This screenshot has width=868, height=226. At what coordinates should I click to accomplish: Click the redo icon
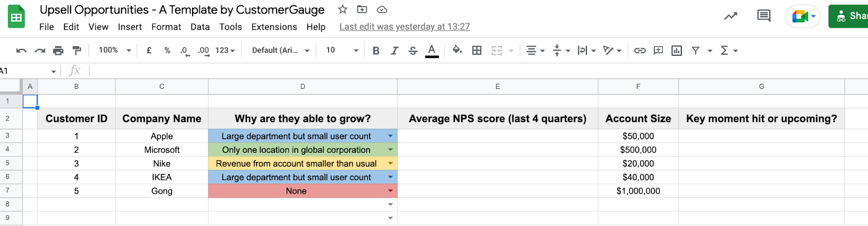pyautogui.click(x=40, y=50)
